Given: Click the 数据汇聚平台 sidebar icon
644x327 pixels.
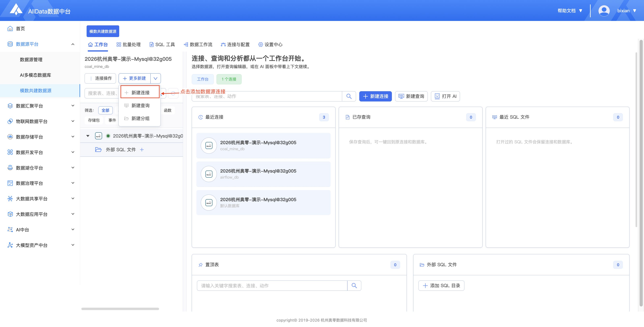Looking at the screenshot, I should 10,106.
